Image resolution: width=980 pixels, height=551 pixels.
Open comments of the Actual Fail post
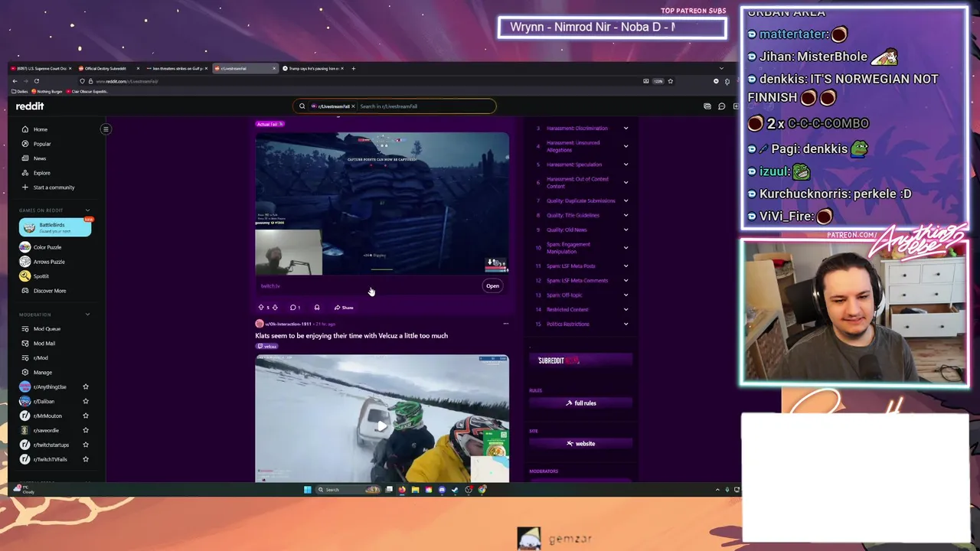click(x=295, y=308)
